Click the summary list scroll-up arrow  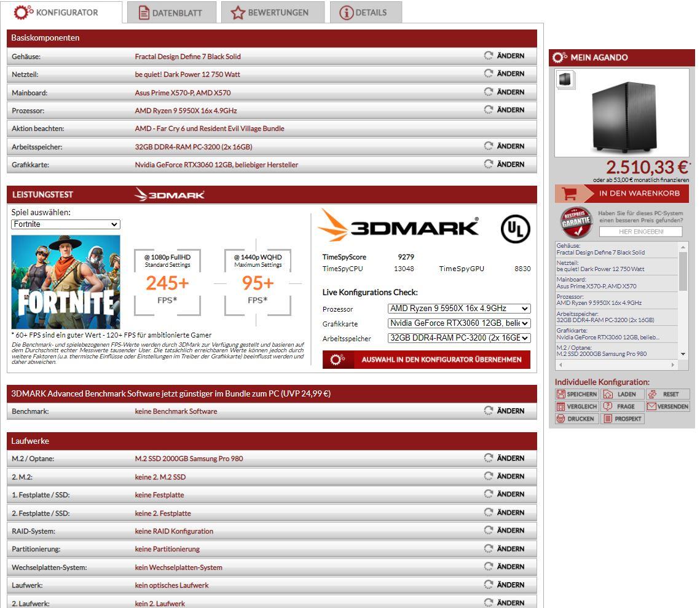click(x=683, y=247)
